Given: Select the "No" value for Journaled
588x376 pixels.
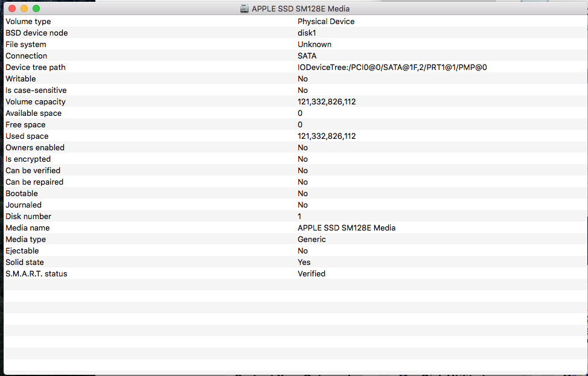Looking at the screenshot, I should tap(302, 205).
